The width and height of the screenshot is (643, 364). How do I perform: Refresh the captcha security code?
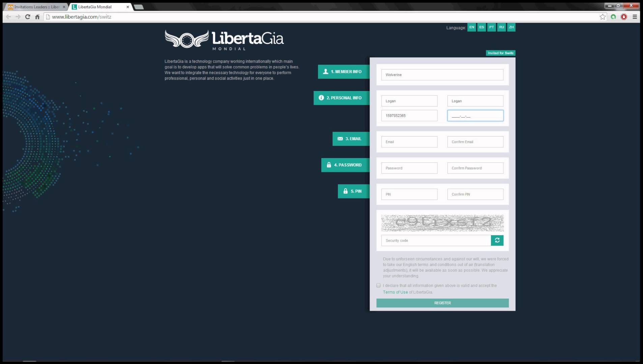point(497,240)
